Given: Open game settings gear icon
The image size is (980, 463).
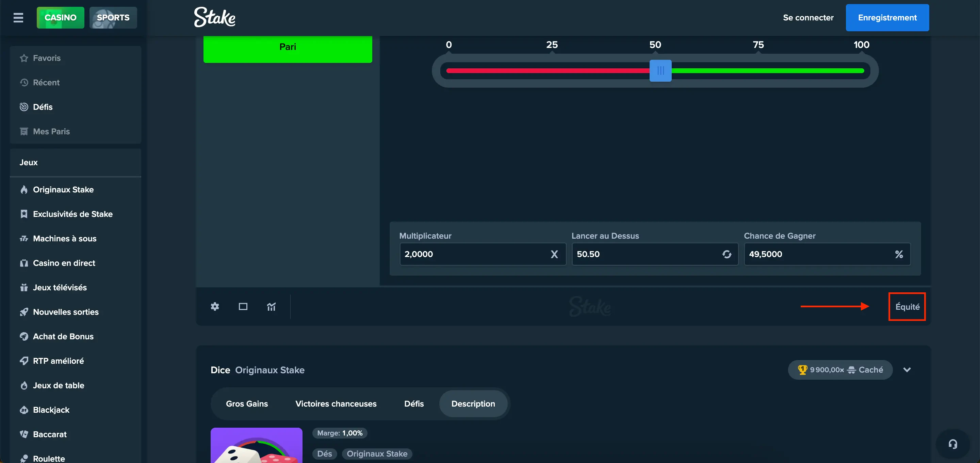Looking at the screenshot, I should (215, 306).
